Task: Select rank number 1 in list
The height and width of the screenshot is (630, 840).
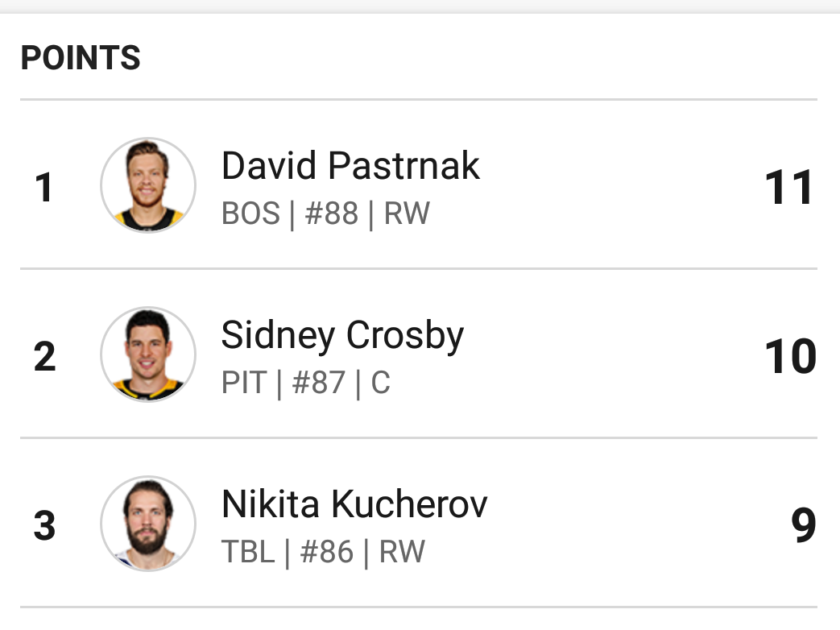Action: click(44, 188)
